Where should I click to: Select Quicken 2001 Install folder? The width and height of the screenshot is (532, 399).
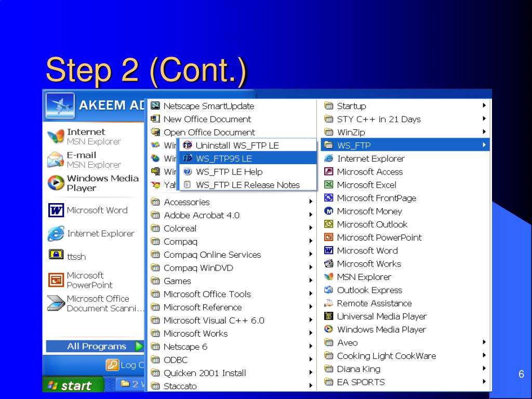231,373
